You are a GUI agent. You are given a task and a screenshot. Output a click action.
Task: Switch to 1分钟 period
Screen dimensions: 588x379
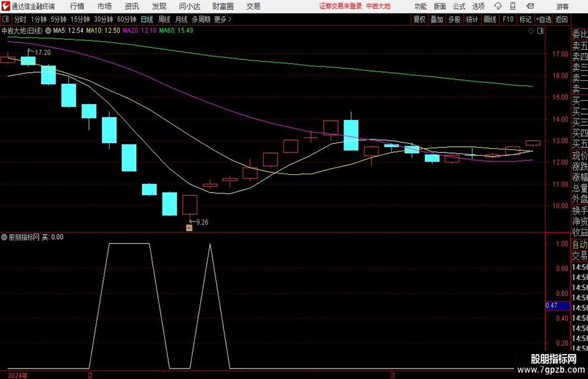click(39, 19)
